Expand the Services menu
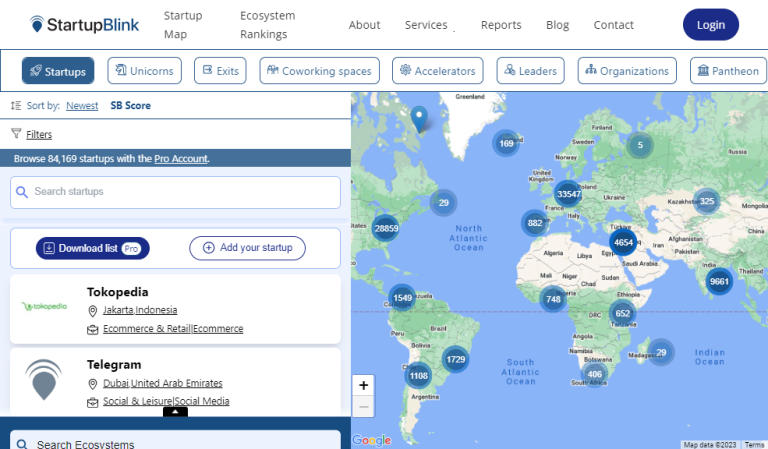 [426, 25]
